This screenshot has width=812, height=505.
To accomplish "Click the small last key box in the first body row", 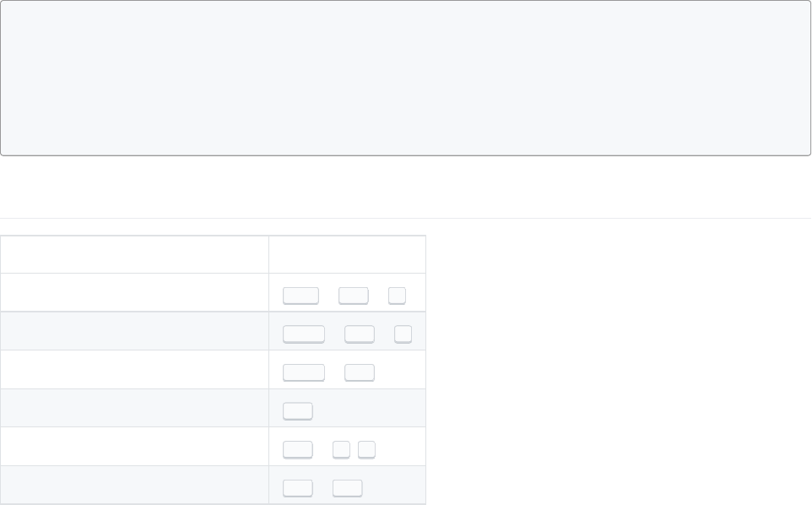I will pos(397,296).
